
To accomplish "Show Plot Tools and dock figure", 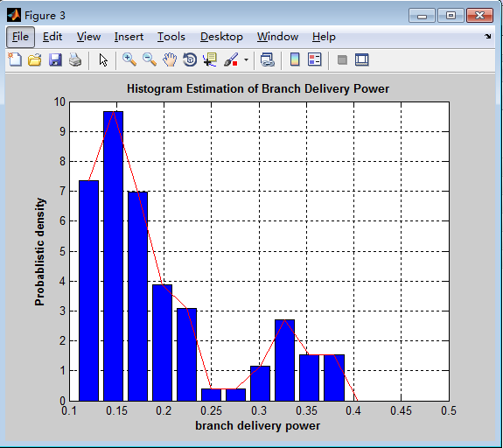I will pos(362,59).
